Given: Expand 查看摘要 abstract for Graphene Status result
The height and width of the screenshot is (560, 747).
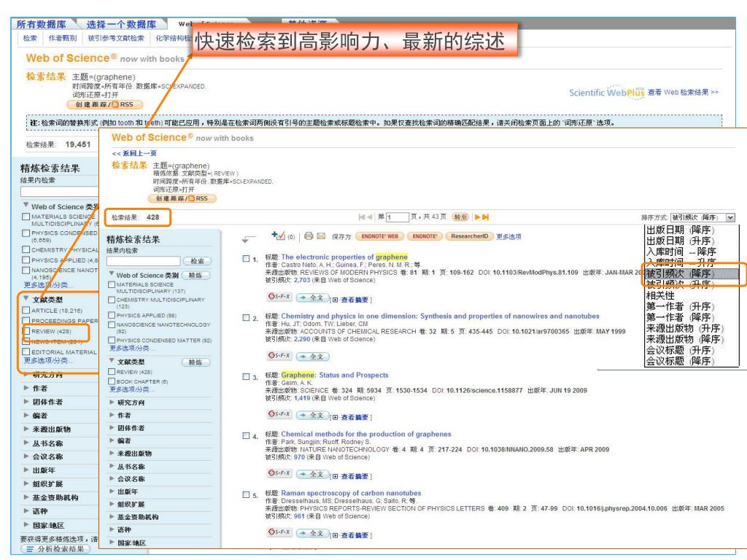Looking at the screenshot, I should [x=351, y=418].
